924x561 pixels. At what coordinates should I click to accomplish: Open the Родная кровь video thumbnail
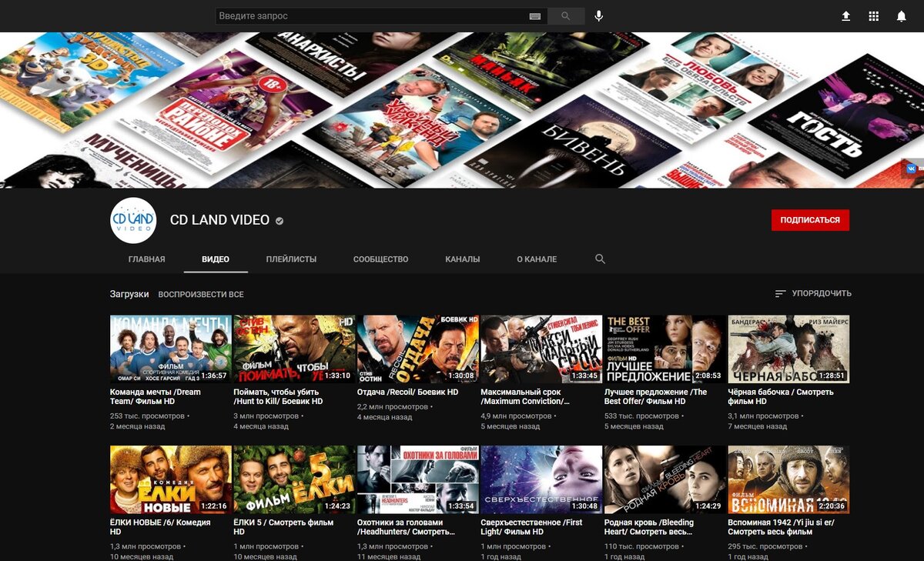click(665, 479)
